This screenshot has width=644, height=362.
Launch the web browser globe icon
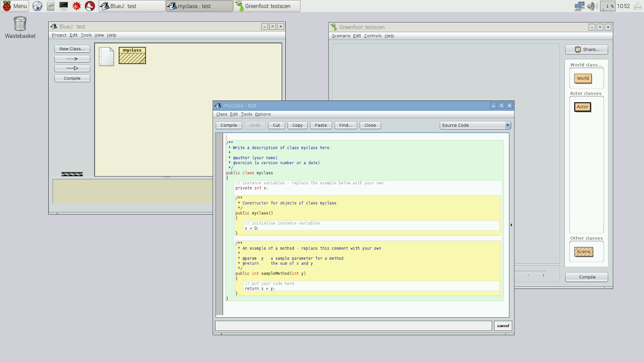[37, 6]
